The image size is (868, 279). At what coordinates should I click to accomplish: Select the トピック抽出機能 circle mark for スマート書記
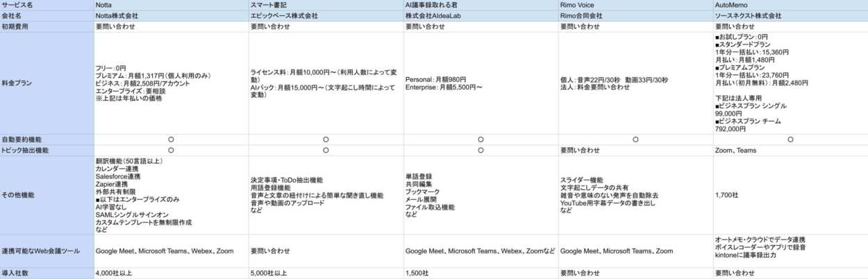coord(326,150)
